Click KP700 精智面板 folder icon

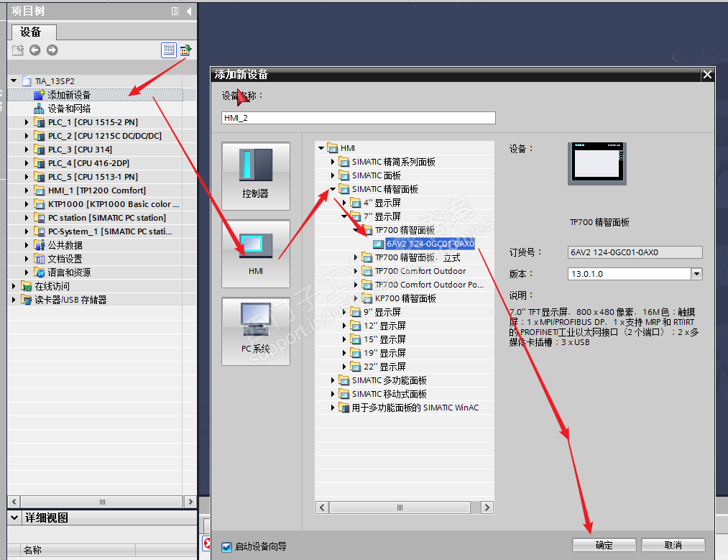coord(367,298)
